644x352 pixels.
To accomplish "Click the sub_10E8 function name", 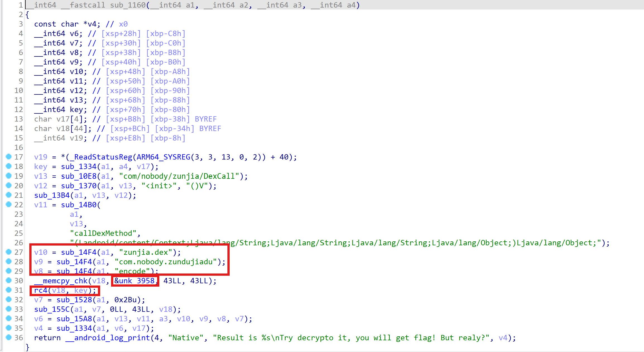I will [79, 176].
